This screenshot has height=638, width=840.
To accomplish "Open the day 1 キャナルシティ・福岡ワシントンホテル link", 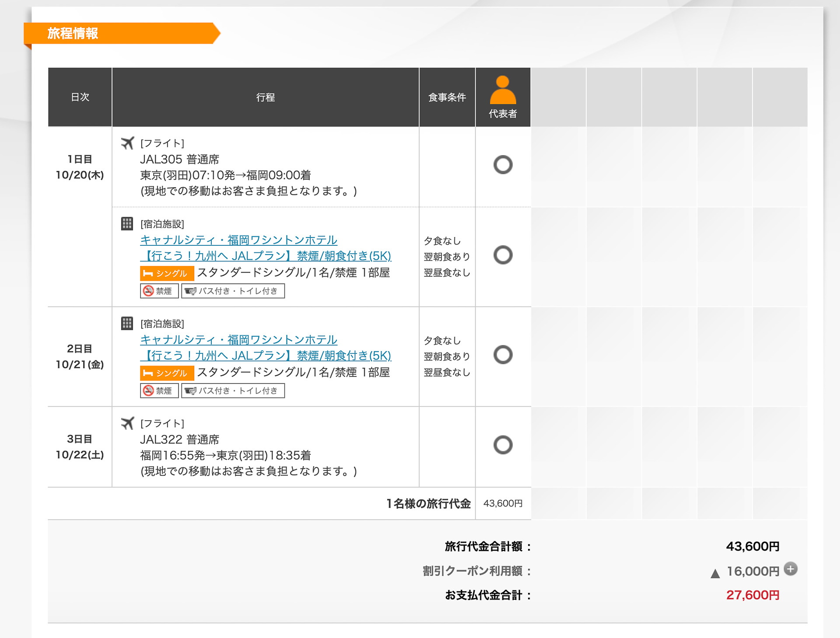I will click(x=238, y=240).
